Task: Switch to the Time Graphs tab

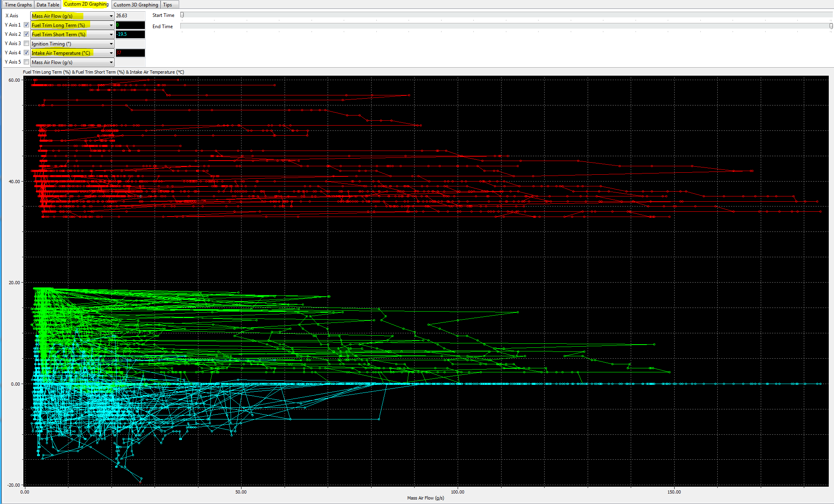Action: (x=18, y=5)
